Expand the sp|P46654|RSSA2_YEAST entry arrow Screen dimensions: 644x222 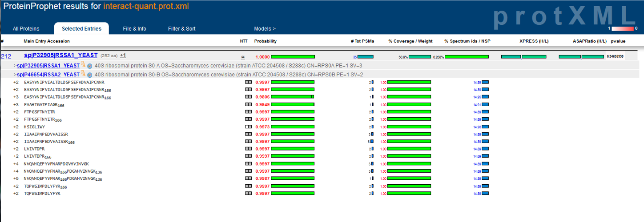pyautogui.click(x=15, y=75)
